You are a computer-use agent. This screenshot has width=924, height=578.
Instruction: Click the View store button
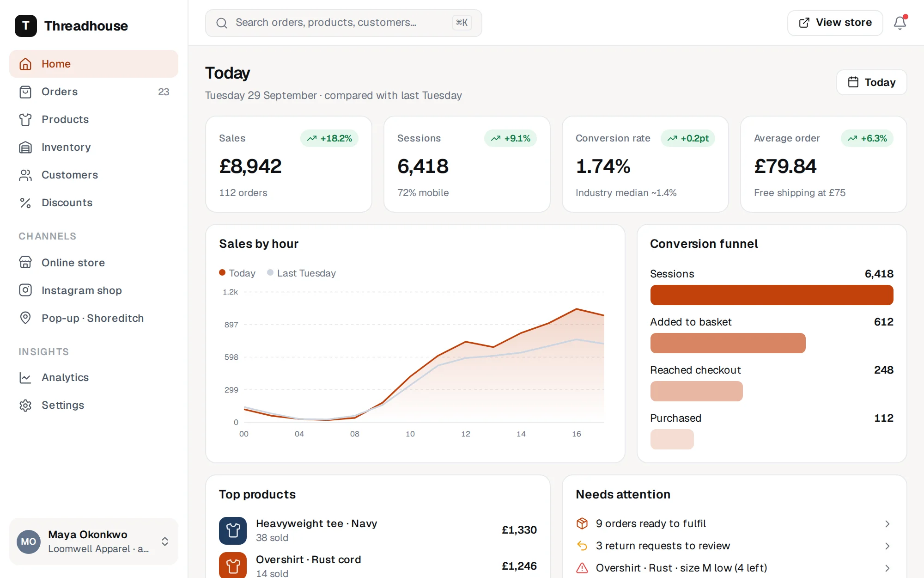pos(835,23)
